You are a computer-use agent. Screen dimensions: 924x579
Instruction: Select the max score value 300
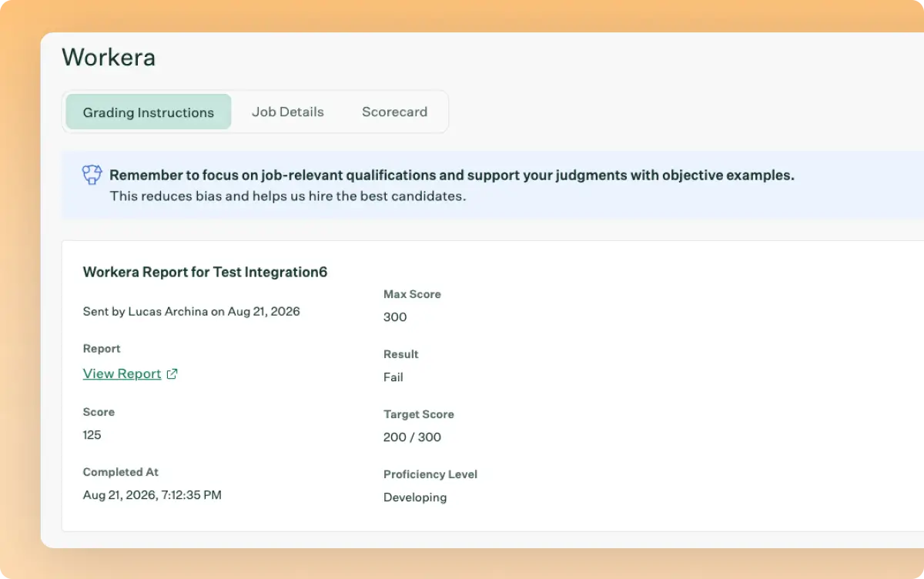click(395, 317)
